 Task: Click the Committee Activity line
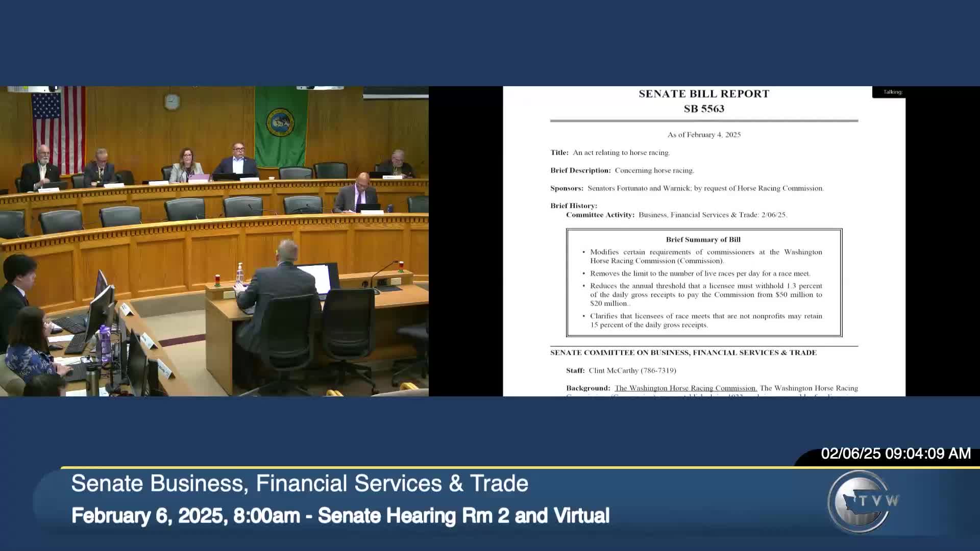676,215
